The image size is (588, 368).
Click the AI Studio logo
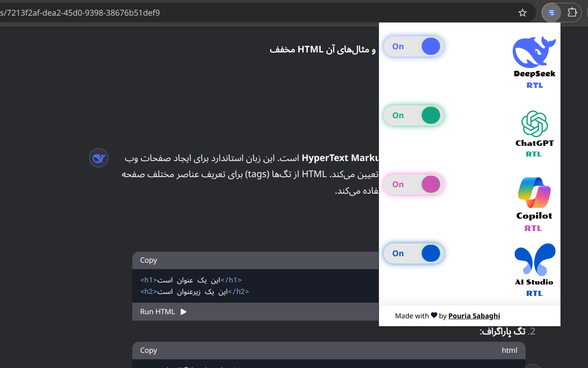pyautogui.click(x=535, y=260)
